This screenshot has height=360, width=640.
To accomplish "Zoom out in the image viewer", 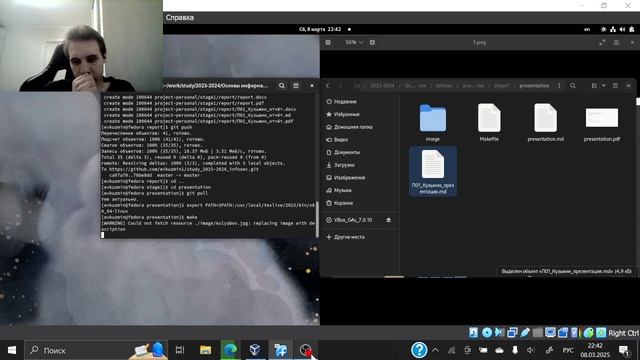I will (328, 42).
